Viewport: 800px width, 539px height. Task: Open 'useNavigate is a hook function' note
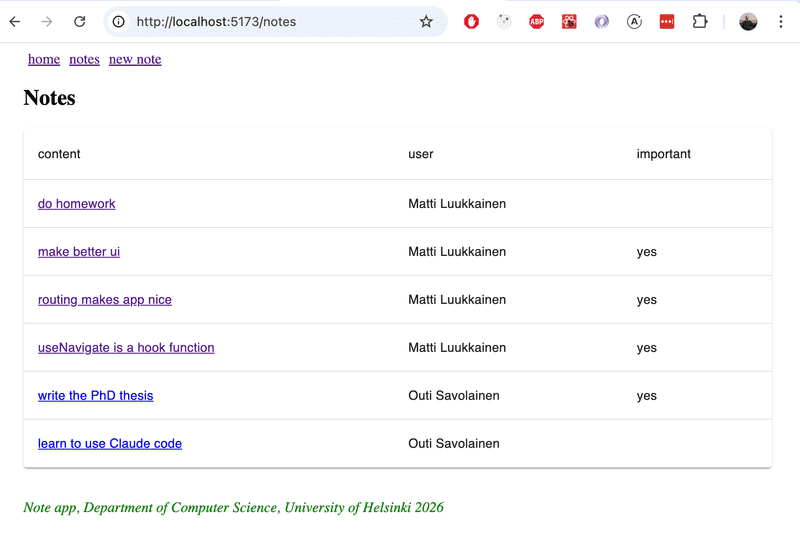[126, 348]
